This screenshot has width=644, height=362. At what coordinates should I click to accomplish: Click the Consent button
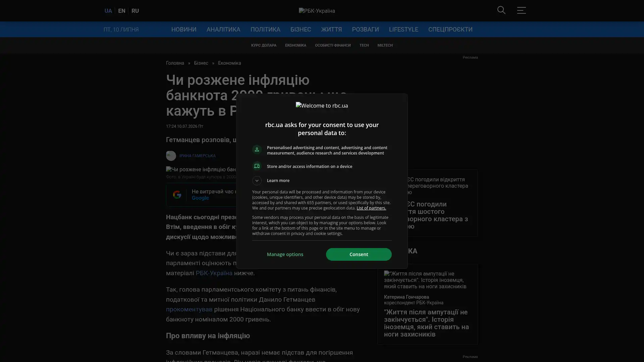point(359,254)
